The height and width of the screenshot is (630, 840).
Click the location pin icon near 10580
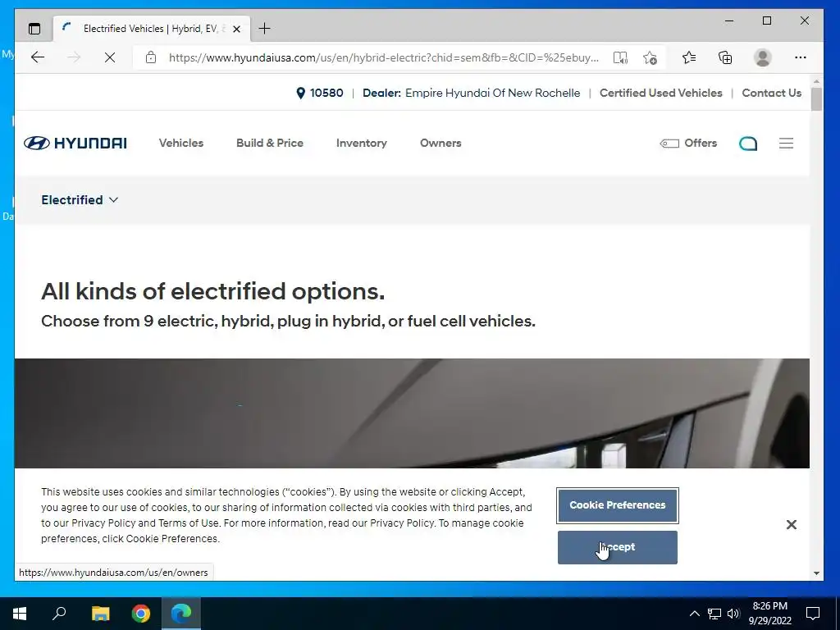pos(300,94)
